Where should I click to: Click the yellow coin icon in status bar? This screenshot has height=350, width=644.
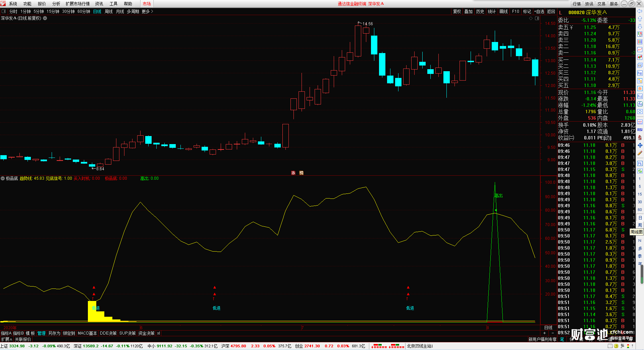click(x=616, y=346)
